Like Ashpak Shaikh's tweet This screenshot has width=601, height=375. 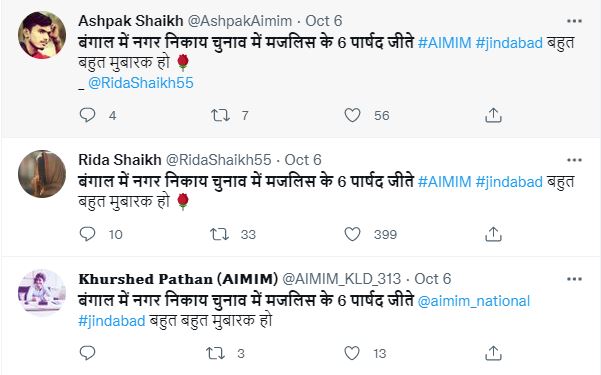click(x=352, y=115)
